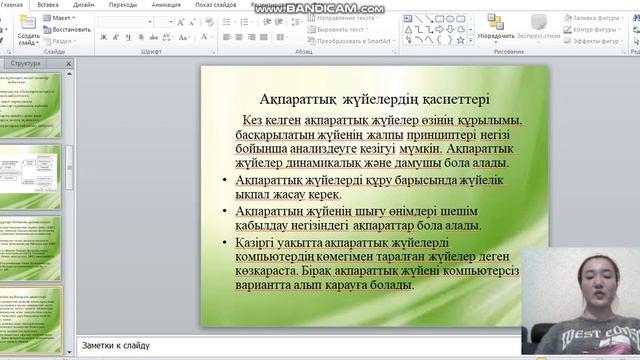The width and height of the screenshot is (640, 360).
Task: Select slide thumbnail with diagram
Action: (31, 176)
